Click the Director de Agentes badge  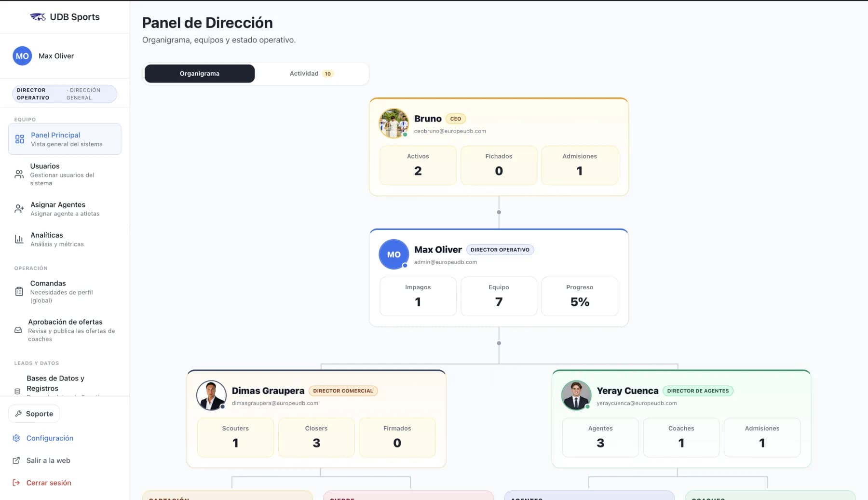[x=698, y=391]
